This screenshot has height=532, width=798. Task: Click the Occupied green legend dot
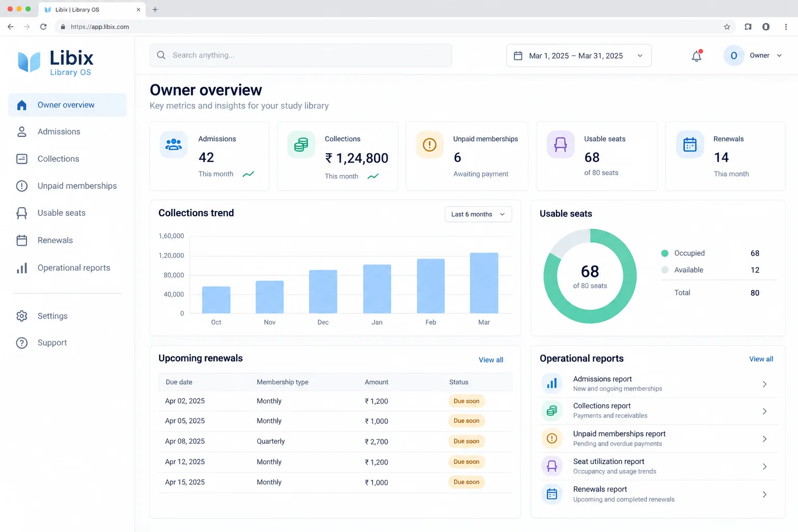pos(664,254)
